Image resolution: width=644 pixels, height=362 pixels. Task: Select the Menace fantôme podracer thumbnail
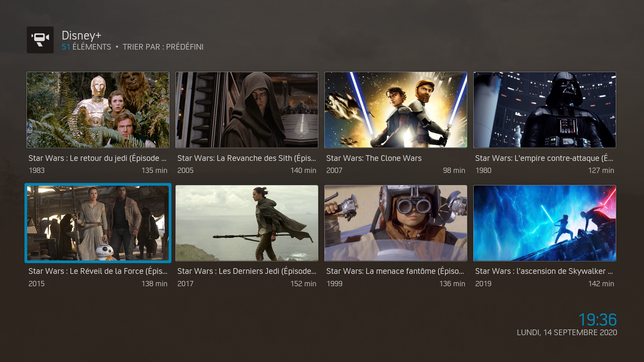pyautogui.click(x=396, y=223)
